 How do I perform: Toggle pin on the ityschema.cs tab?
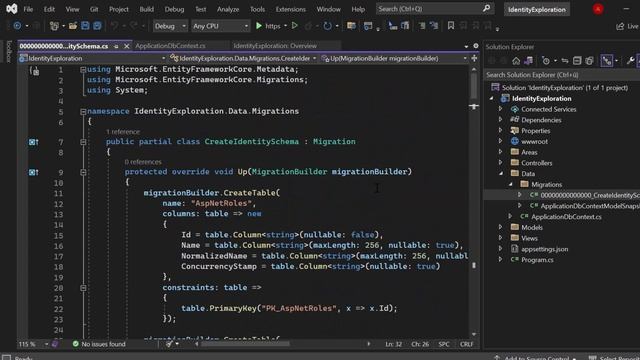click(x=116, y=46)
